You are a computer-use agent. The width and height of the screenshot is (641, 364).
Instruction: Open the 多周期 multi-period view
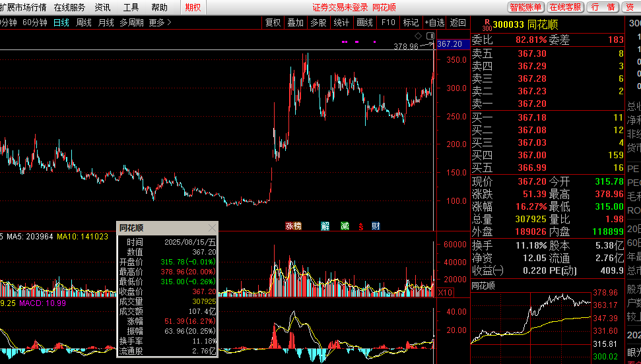131,23
